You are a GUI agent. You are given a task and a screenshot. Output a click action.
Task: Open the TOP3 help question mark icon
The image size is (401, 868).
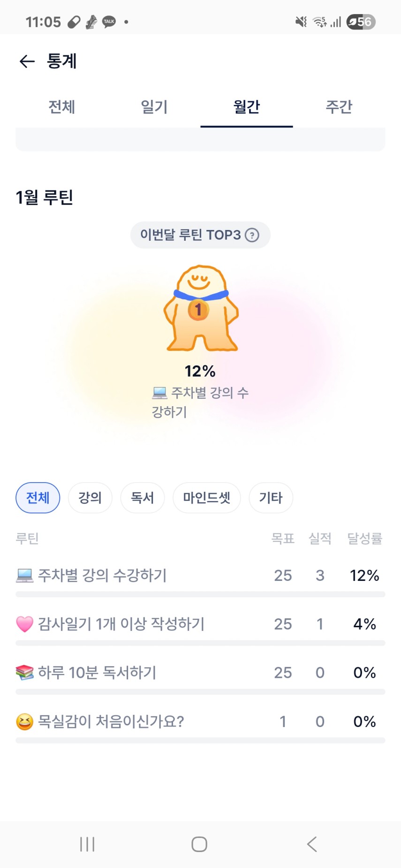click(x=252, y=235)
